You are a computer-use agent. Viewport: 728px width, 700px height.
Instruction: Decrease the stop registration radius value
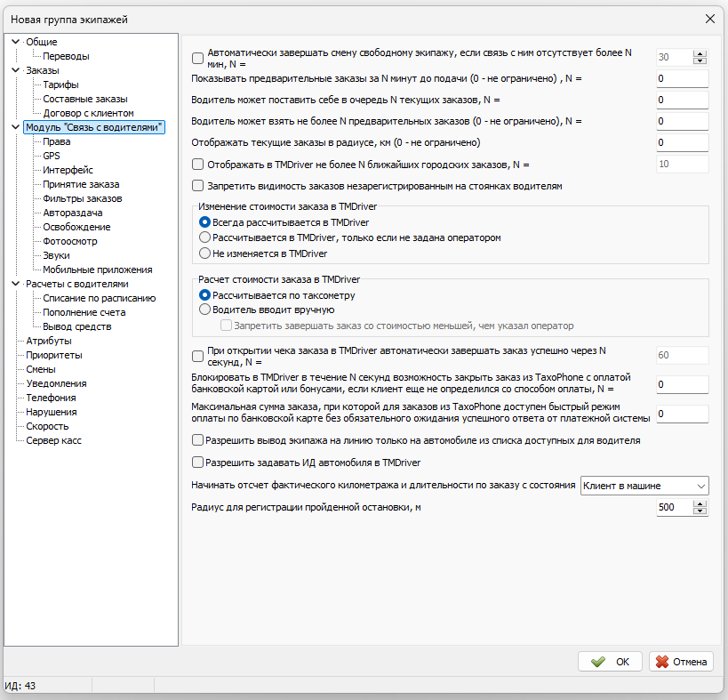click(x=700, y=511)
